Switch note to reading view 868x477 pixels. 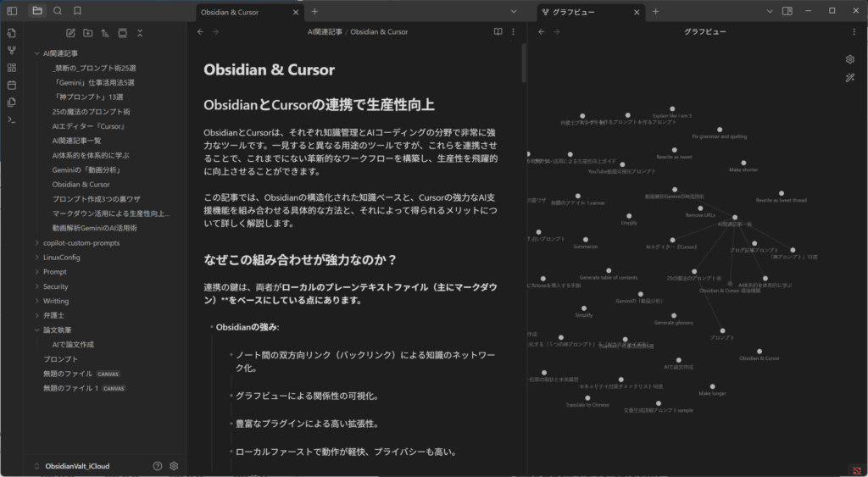498,31
